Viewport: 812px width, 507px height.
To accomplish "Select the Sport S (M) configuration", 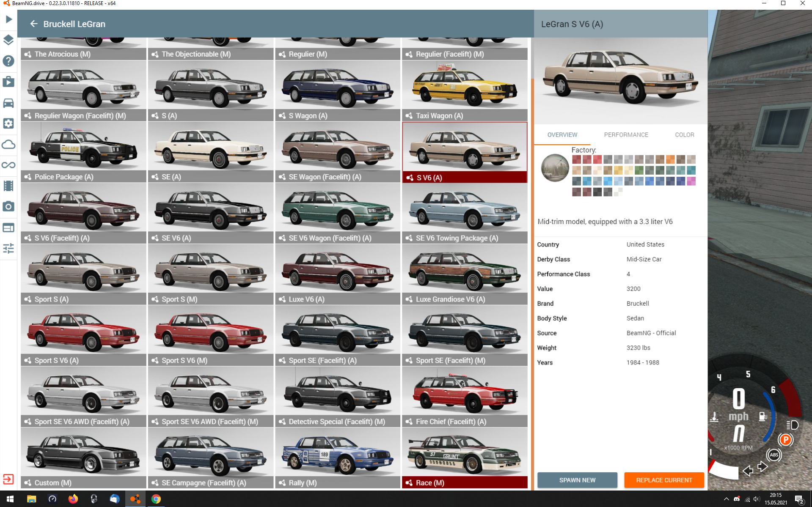I will click(x=211, y=274).
